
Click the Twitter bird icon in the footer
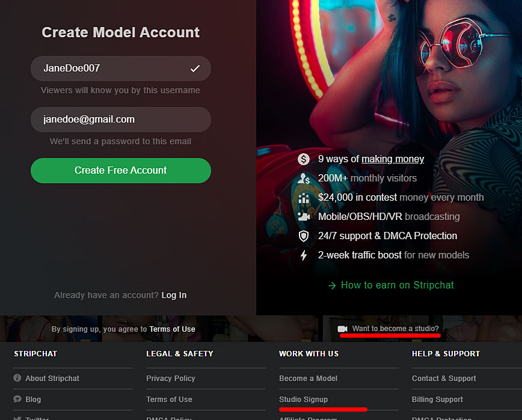click(16, 418)
